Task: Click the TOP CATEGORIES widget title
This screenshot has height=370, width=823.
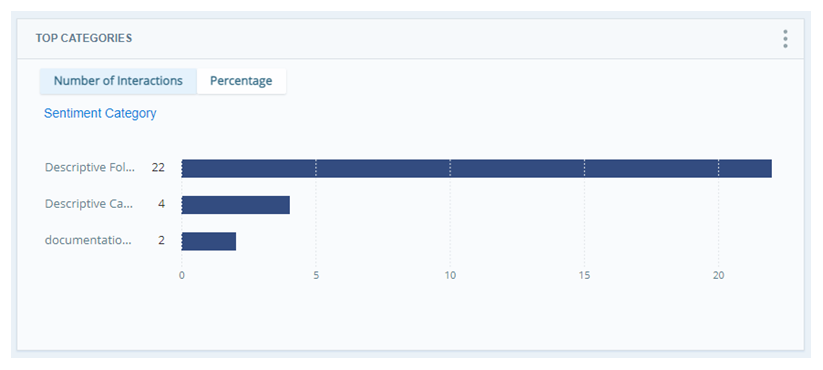Action: [84, 38]
